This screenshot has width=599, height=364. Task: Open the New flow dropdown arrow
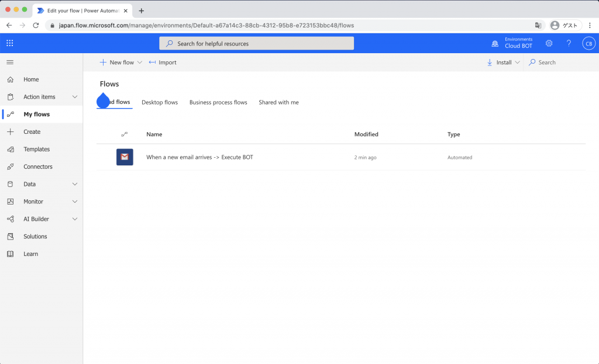click(140, 62)
